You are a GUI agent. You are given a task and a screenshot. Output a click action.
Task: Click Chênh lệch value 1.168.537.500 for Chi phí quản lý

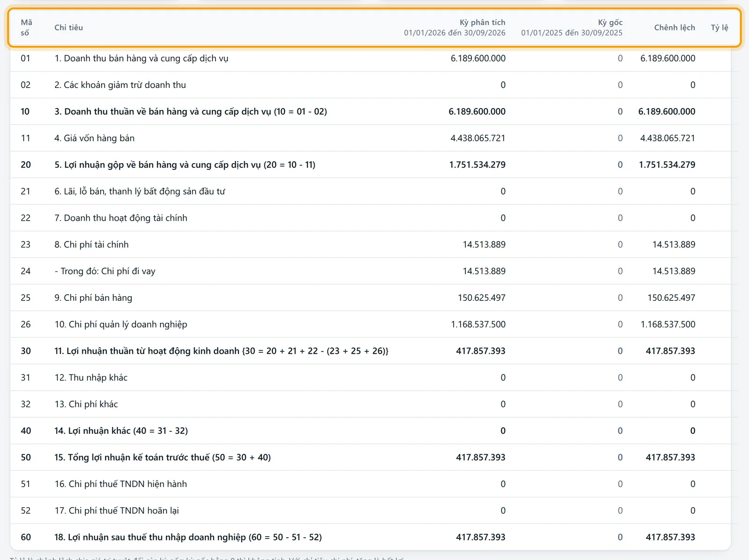tap(668, 324)
